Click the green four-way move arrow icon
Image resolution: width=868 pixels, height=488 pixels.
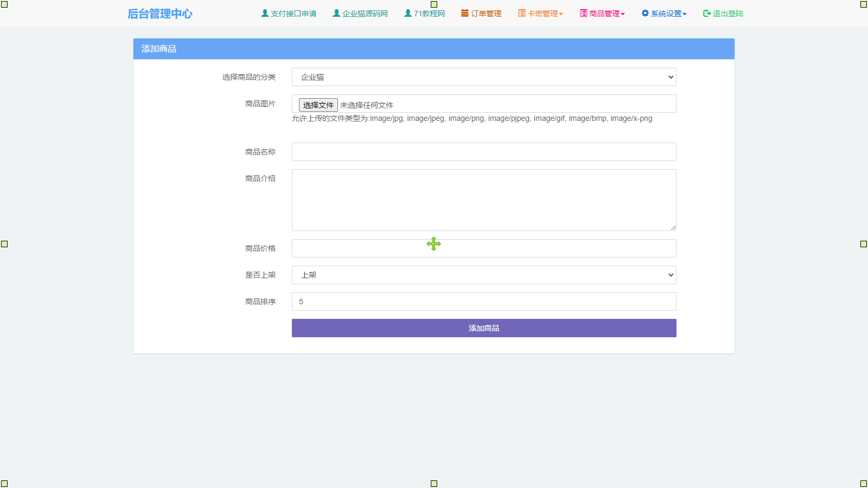tap(433, 244)
